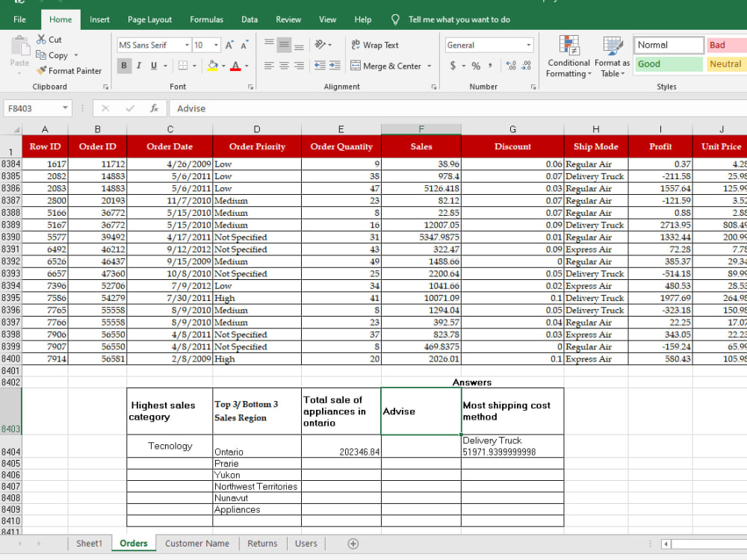Apply the Comma Style icon
Viewport: 747px width, 560px height.
[x=490, y=66]
